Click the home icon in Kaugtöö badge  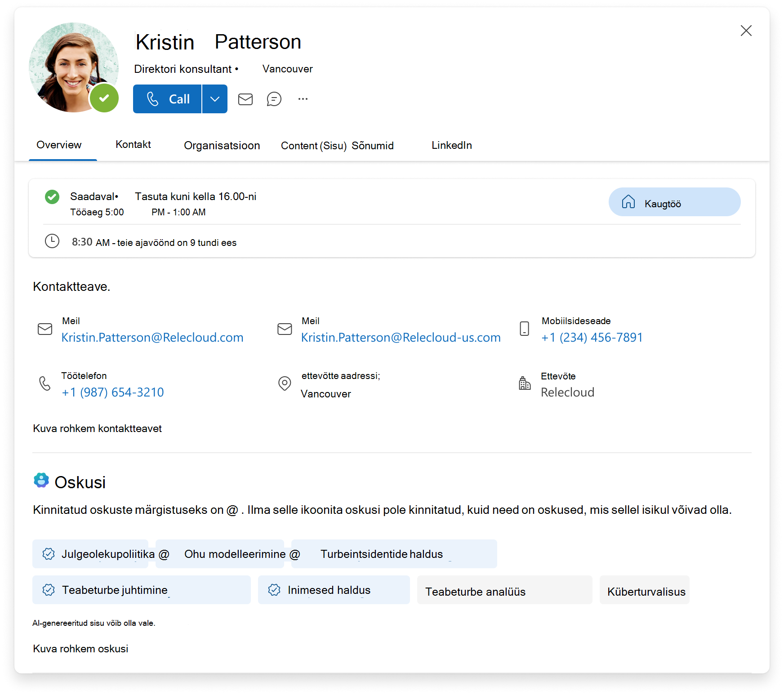(x=628, y=202)
